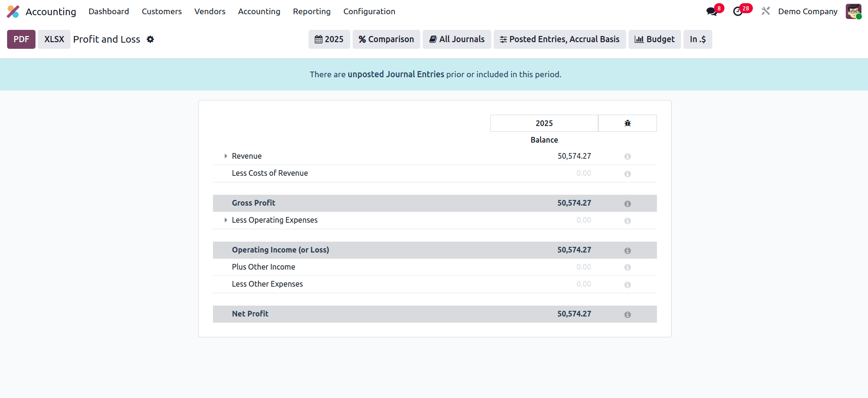
Task: Select the Less Other Expenses line
Action: click(x=267, y=284)
